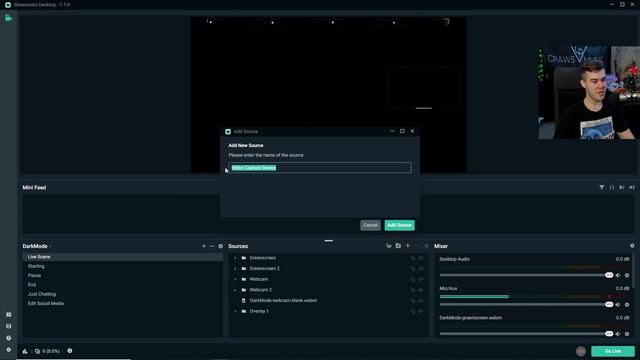Open the studio mode columns icon in sidebar
The image size is (640, 360).
9,327
